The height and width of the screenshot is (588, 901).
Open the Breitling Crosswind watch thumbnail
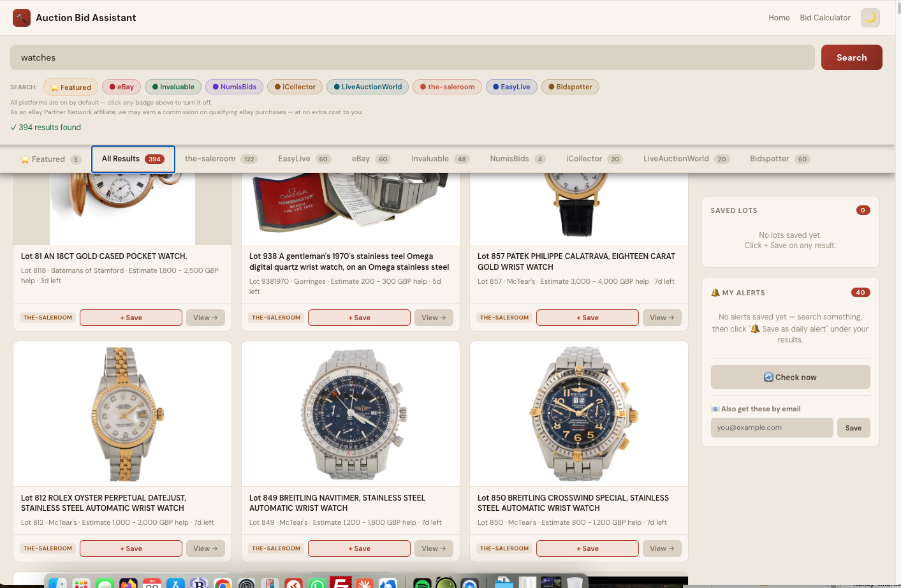coord(579,413)
